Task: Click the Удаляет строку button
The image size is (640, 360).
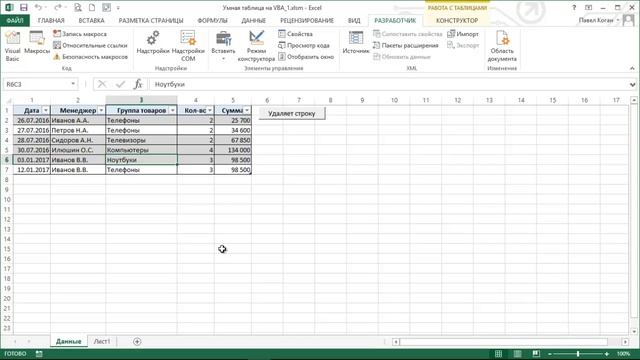Action: coord(292,113)
